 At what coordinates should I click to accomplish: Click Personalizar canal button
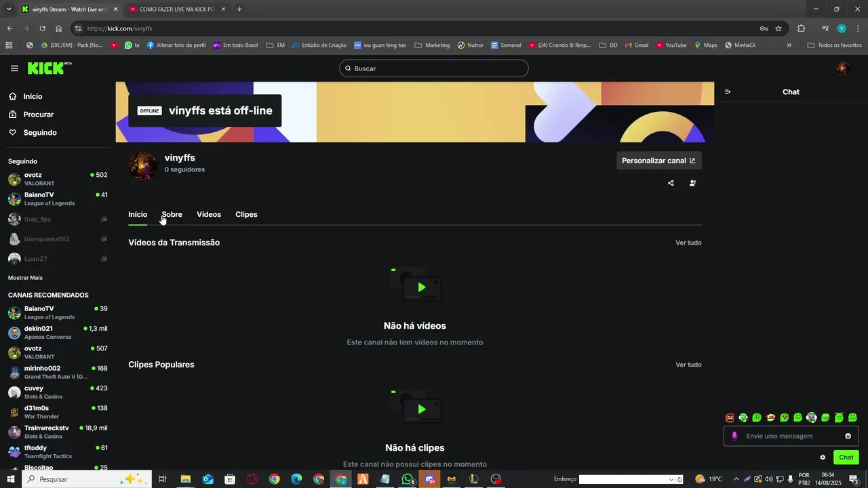[x=659, y=161]
